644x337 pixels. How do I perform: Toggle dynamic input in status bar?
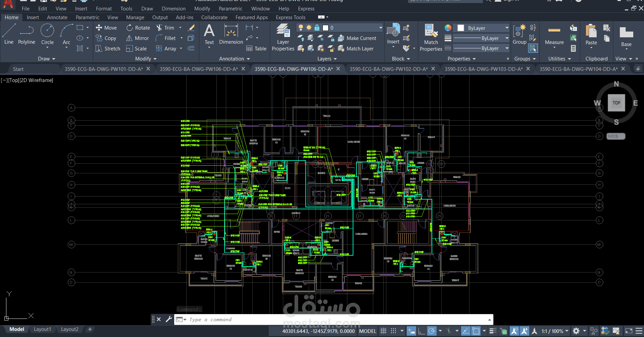tap(411, 331)
